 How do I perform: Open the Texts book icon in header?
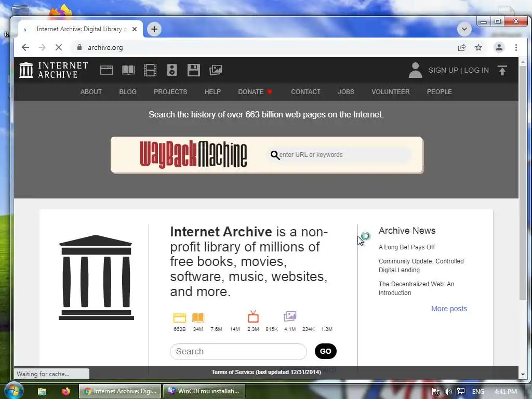point(128,70)
